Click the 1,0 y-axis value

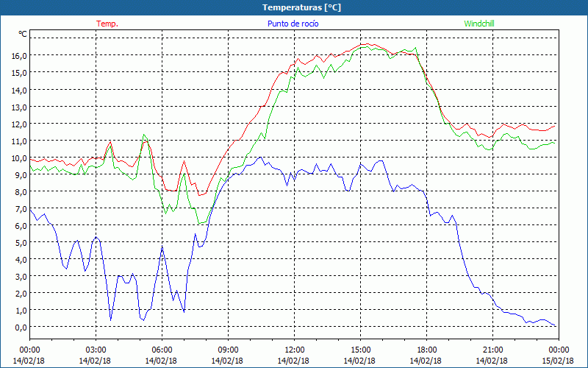coord(22,310)
